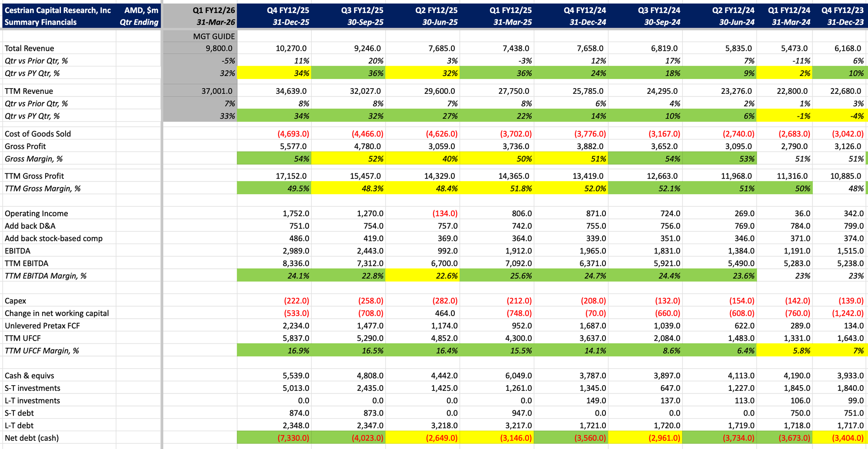Click the 'TTM EBITDA Margin, %' row label
The width and height of the screenshot is (868, 449).
tap(46, 276)
